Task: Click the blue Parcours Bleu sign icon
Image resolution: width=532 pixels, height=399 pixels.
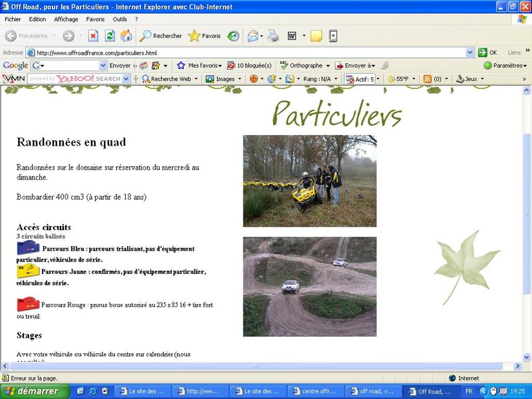Action: [28, 247]
